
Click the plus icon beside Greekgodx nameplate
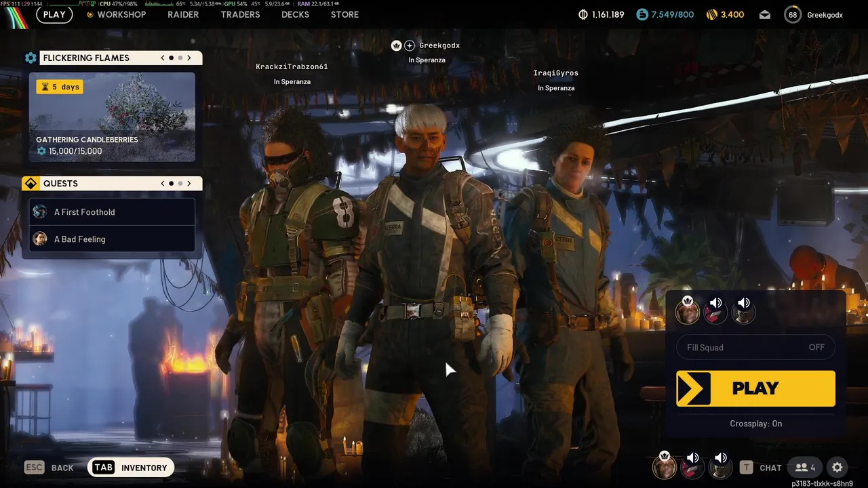coord(410,45)
